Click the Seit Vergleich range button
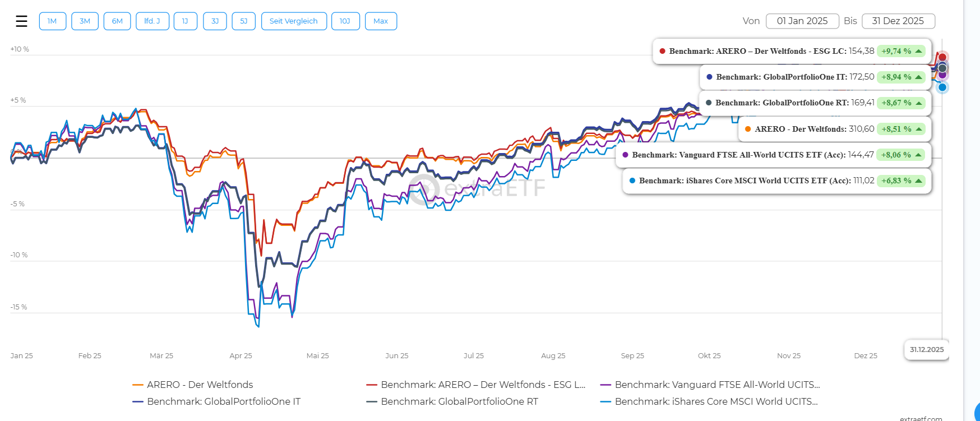Viewport: 980px width, 421px height. pos(293,21)
